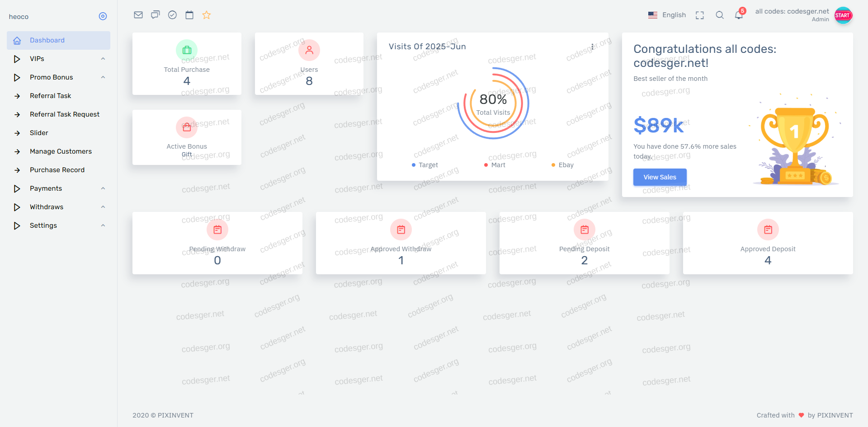Open Manage Customers from sidebar

(61, 151)
